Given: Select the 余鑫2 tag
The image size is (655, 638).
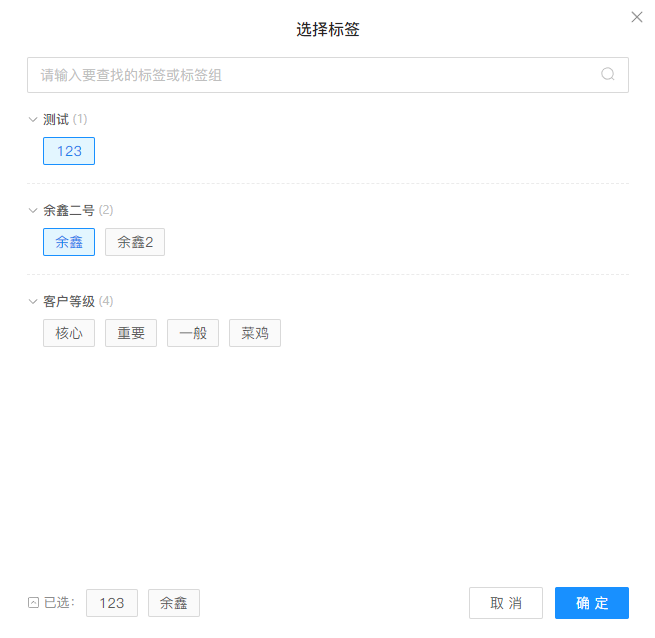Looking at the screenshot, I should tap(135, 242).
